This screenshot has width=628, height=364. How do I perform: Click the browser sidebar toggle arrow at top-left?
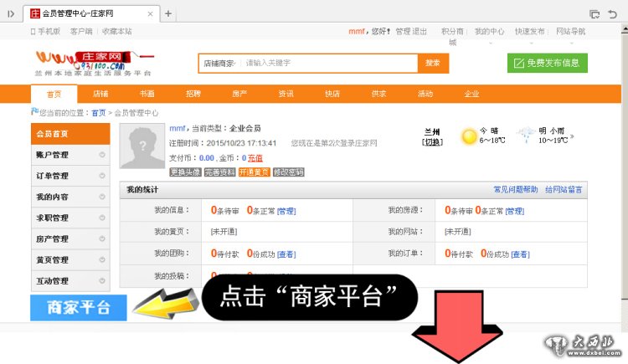[11, 13]
